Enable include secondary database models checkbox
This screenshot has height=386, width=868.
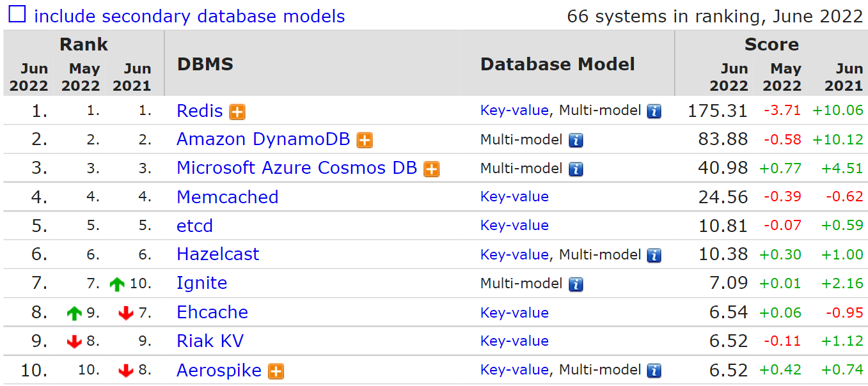click(x=17, y=14)
